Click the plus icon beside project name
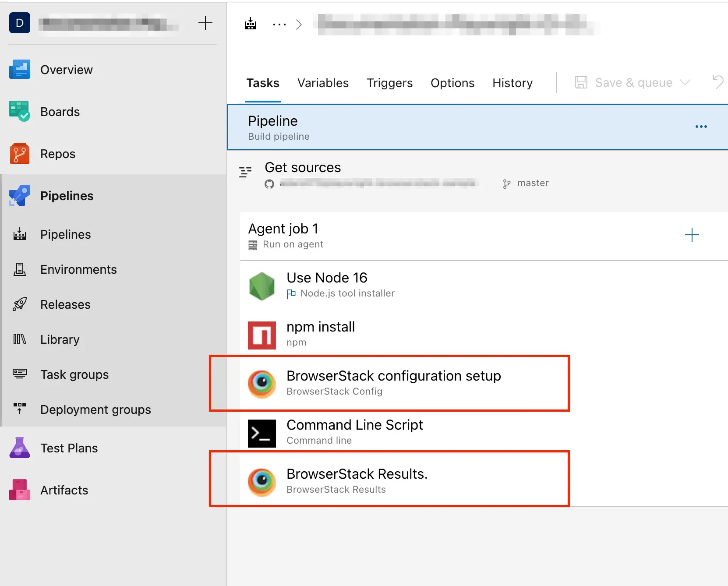728x586 pixels. click(205, 23)
